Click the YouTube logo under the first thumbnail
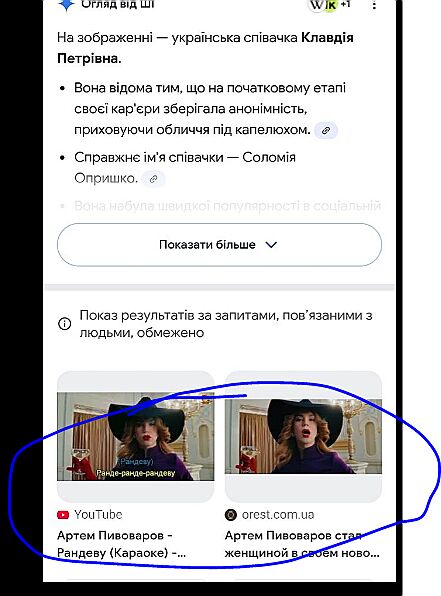 tap(63, 515)
